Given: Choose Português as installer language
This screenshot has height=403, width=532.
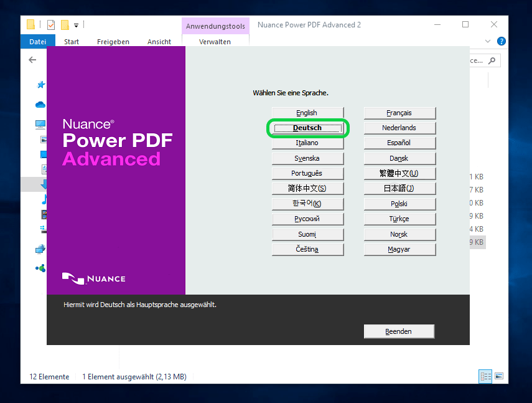Looking at the screenshot, I should (x=307, y=174).
